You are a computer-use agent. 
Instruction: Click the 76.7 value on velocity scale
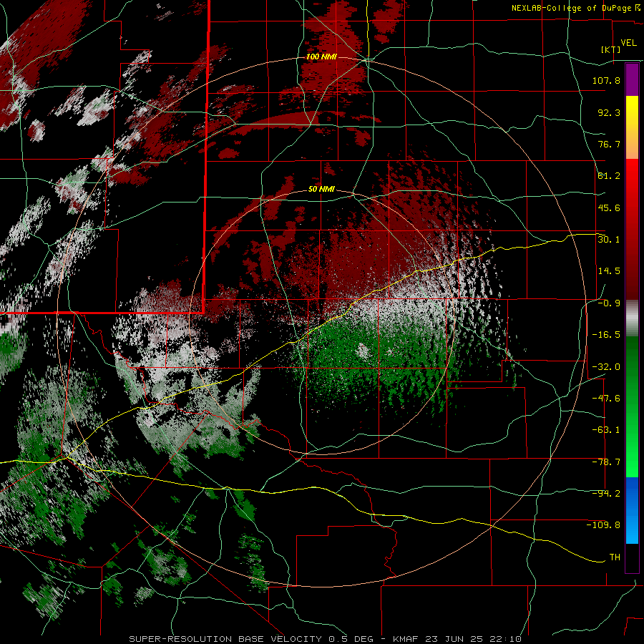tap(609, 144)
